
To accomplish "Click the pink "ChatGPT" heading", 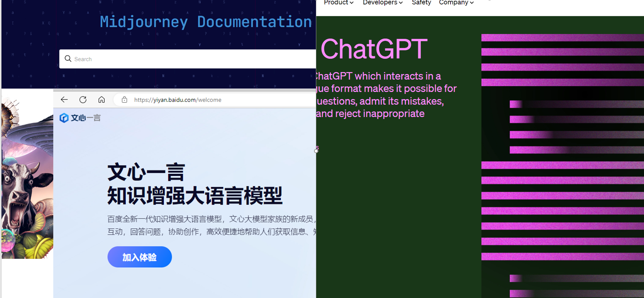I will [x=374, y=49].
